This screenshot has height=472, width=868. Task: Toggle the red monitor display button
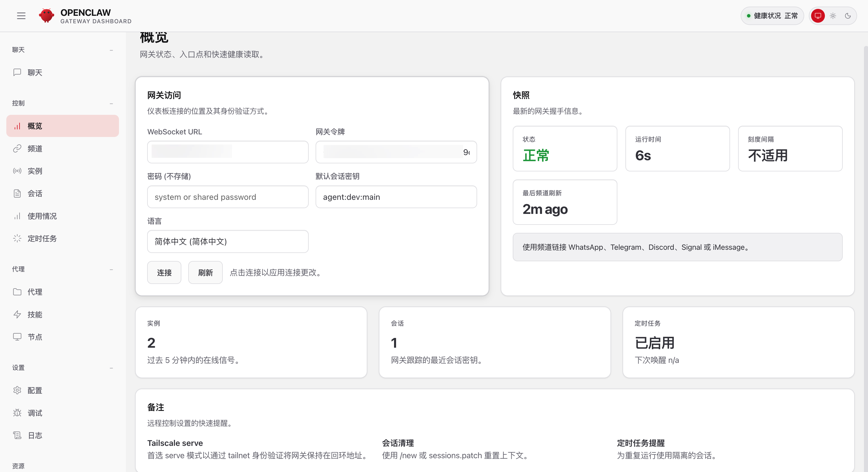coord(817,16)
